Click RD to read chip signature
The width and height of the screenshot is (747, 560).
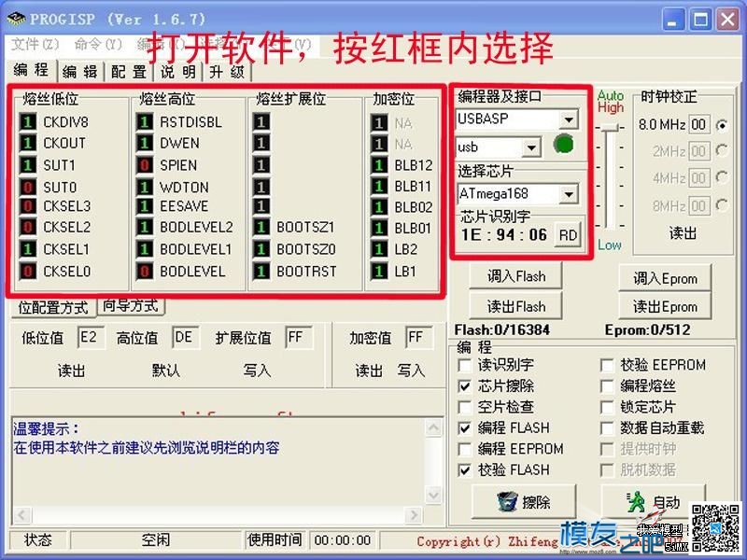tap(568, 235)
